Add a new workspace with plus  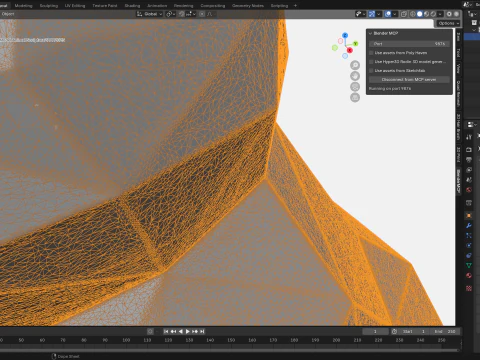coord(295,6)
